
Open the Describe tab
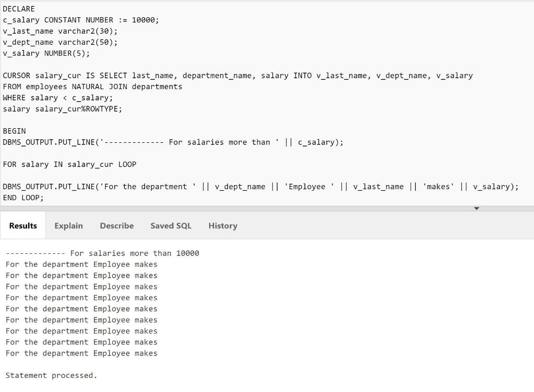pyautogui.click(x=116, y=226)
